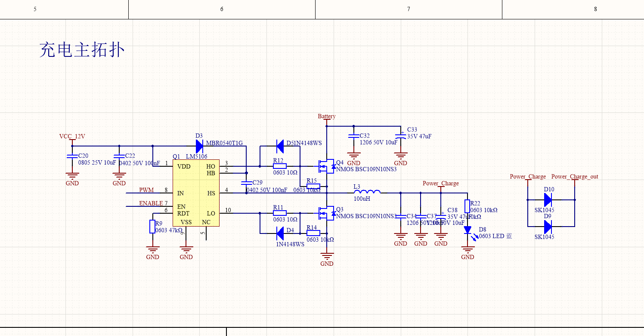Click the 0805 25V 10uF value text
The width and height of the screenshot is (644, 336).
(x=97, y=163)
